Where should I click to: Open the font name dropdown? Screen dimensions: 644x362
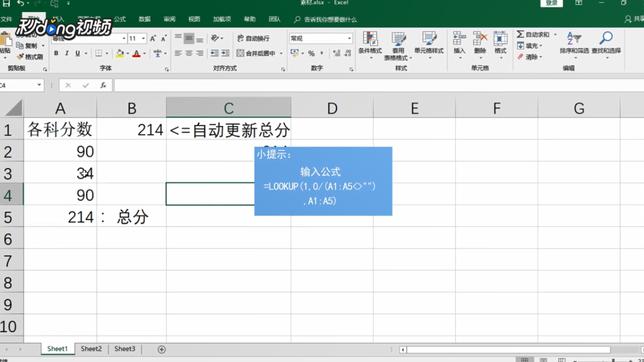tap(124, 39)
